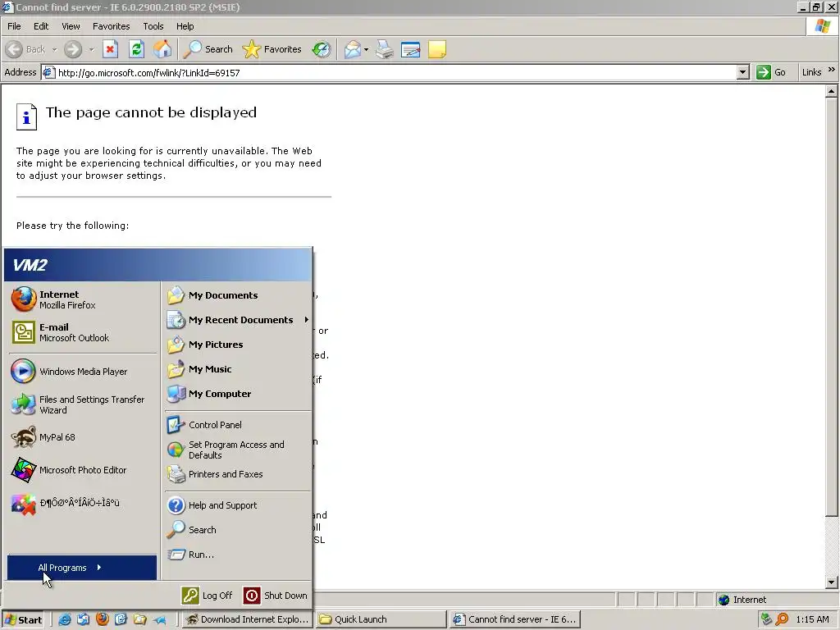
Task: Open Microsoft Outlook E-mail entry
Action: point(82,332)
